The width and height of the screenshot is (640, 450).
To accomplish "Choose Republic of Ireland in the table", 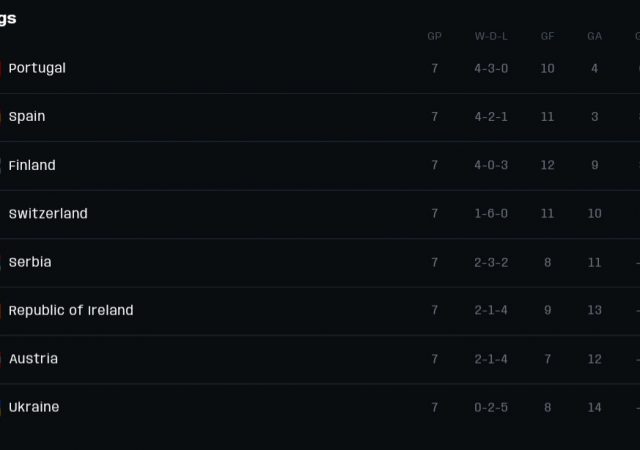I will coord(71,311).
